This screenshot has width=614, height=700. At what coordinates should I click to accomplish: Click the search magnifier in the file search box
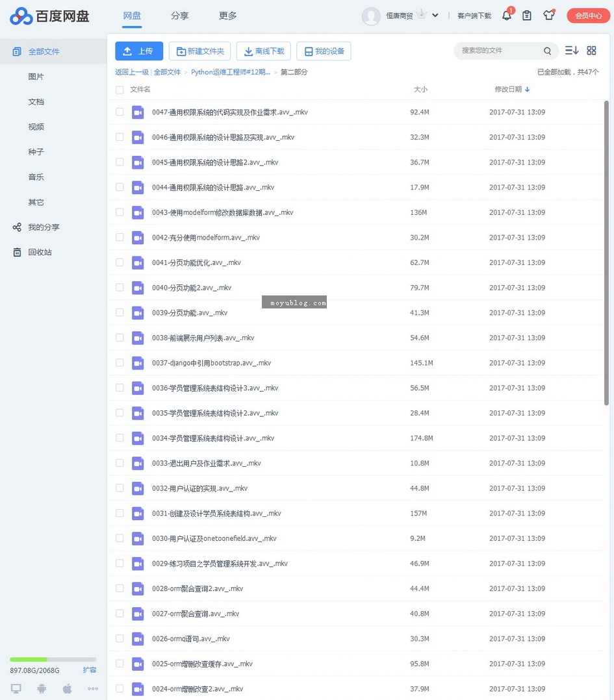(x=547, y=51)
